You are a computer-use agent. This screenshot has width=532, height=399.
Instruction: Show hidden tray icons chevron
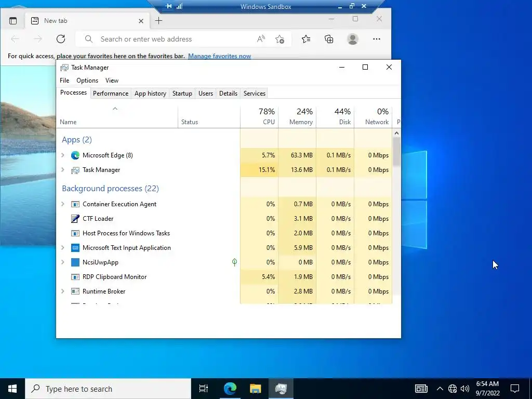click(440, 389)
